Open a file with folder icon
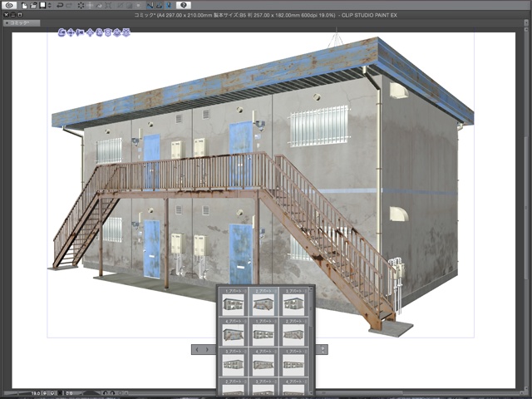Screen dimensions: 532x399 click(33, 6)
